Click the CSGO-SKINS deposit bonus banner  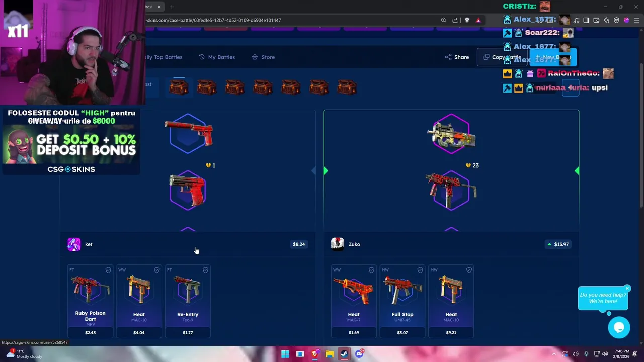click(71, 141)
